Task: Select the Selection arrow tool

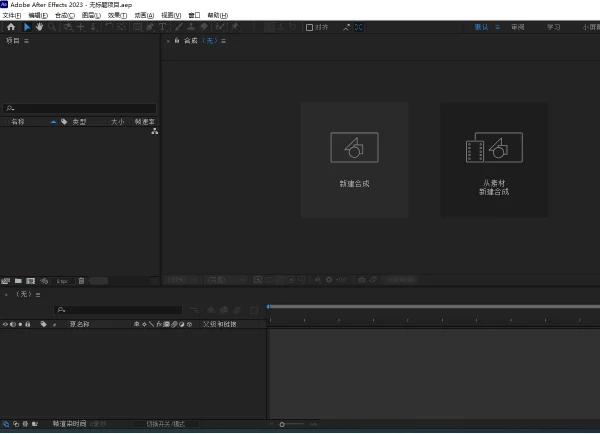Action: [27, 27]
